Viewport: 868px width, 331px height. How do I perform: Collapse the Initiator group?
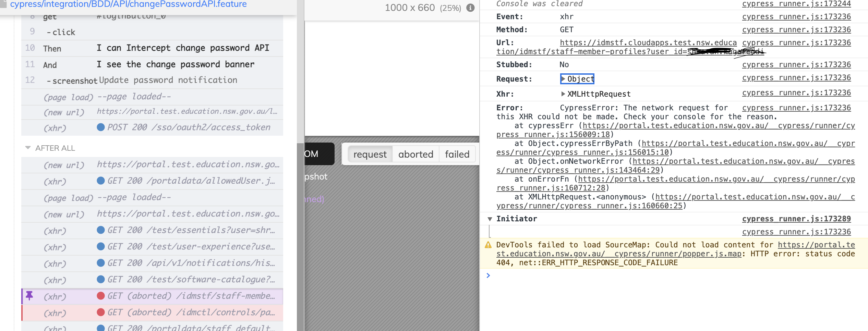click(x=490, y=219)
